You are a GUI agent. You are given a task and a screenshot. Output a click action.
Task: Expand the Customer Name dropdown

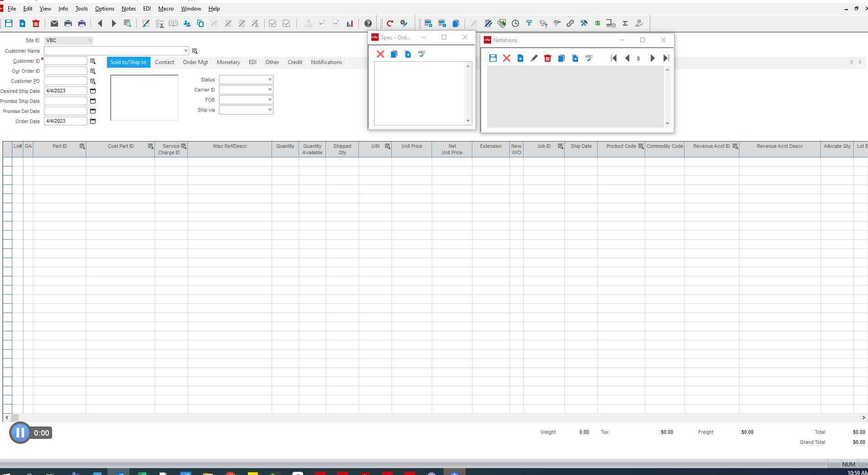pos(186,51)
